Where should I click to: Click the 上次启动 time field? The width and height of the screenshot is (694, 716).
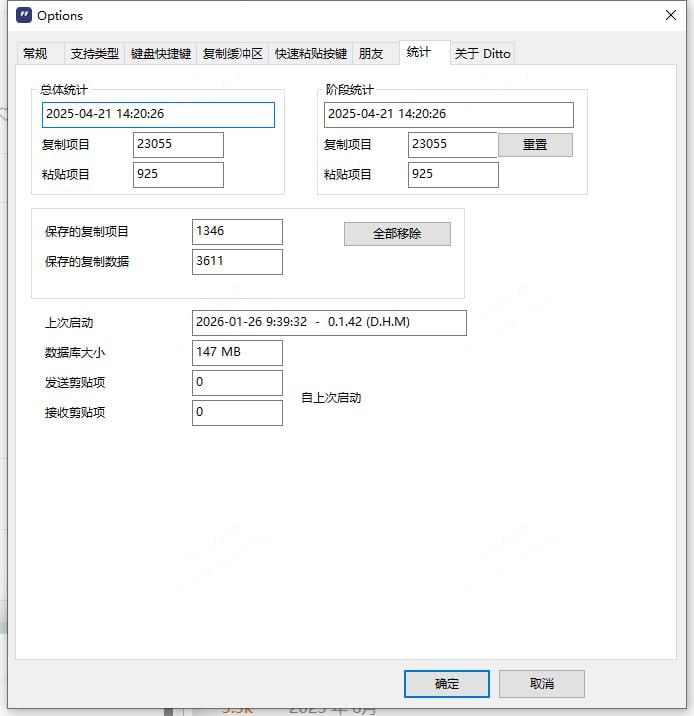[329, 323]
